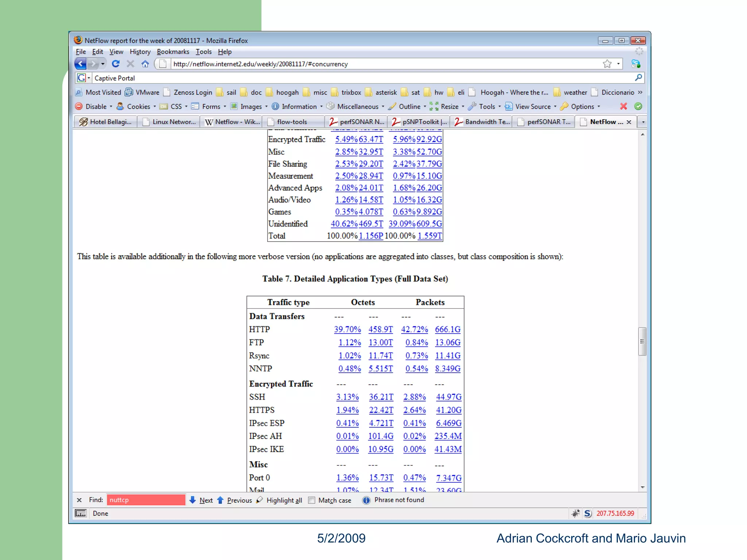Screen dimensions: 747x560
Task: Open the navigation history dropdown arrow
Action: pos(103,64)
